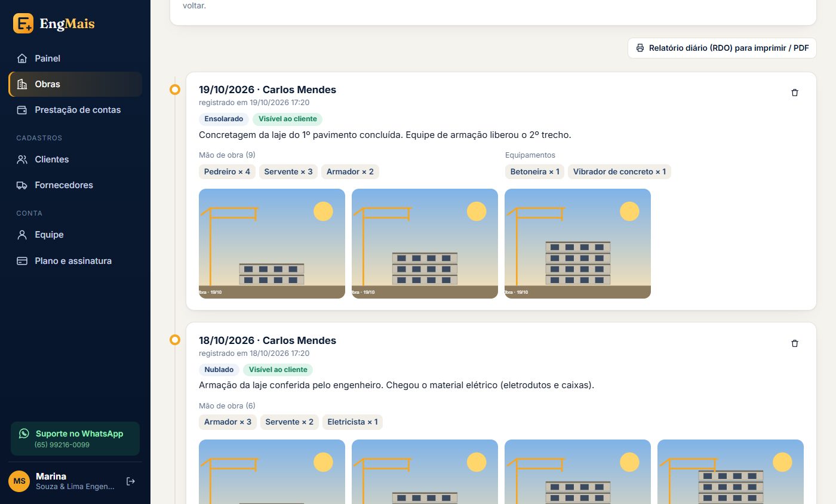Delete the 19/10/2026 diary entry

pyautogui.click(x=794, y=93)
